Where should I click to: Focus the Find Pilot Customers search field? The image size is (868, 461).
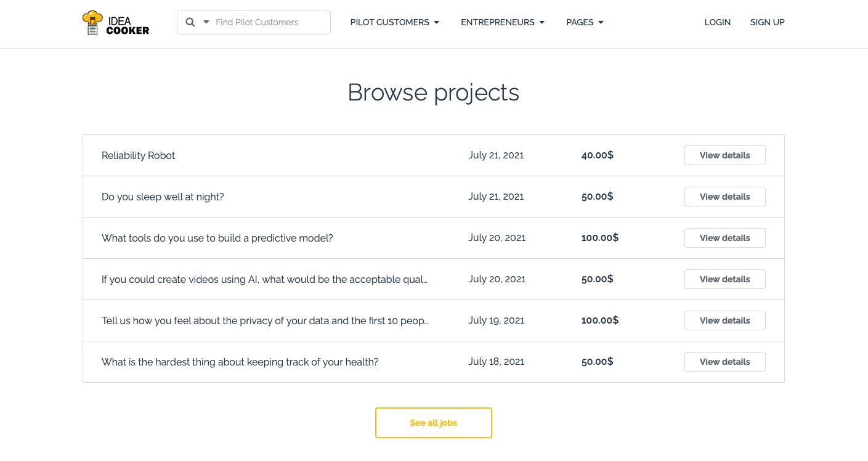point(270,22)
